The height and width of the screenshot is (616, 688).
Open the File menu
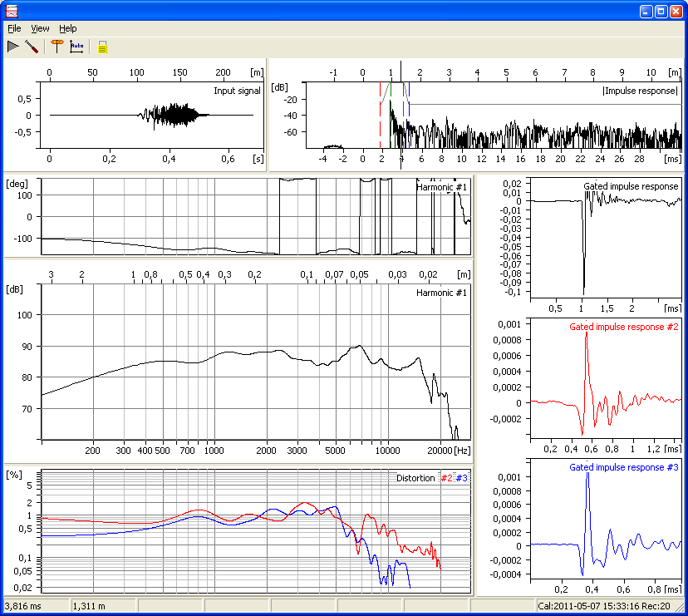click(14, 28)
